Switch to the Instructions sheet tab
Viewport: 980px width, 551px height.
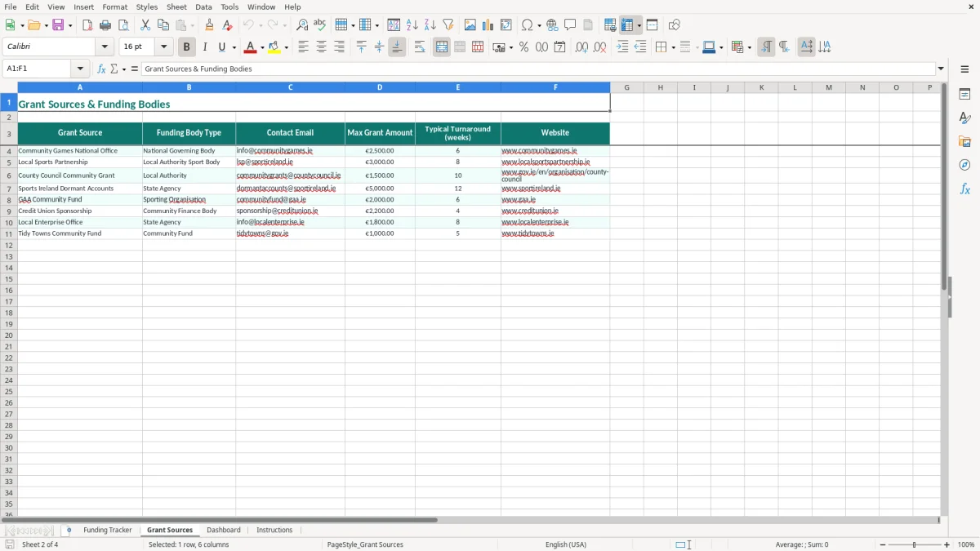(274, 531)
